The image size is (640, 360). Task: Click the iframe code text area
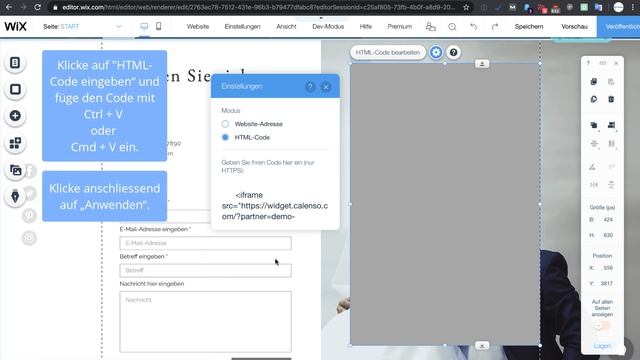coord(275,206)
